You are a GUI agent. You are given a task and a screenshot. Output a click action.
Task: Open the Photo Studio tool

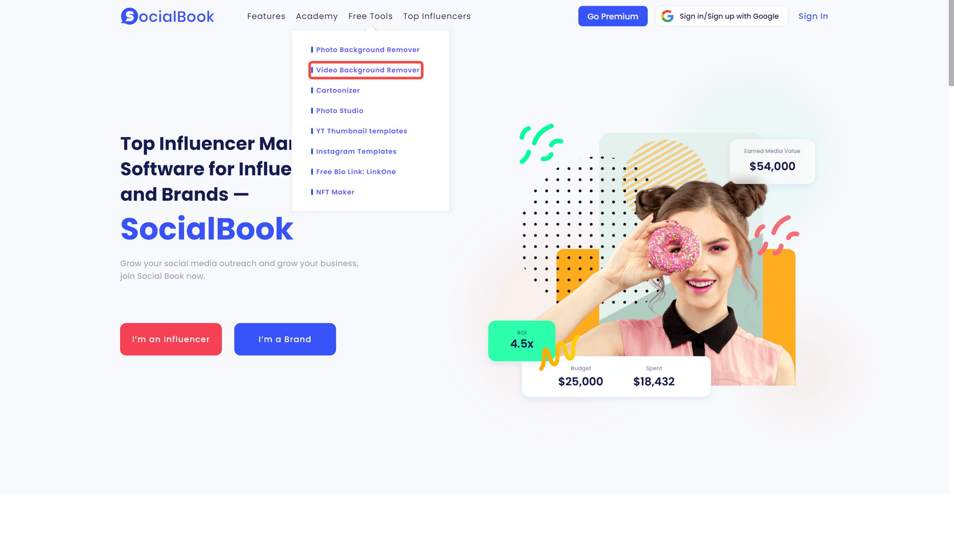click(x=340, y=110)
